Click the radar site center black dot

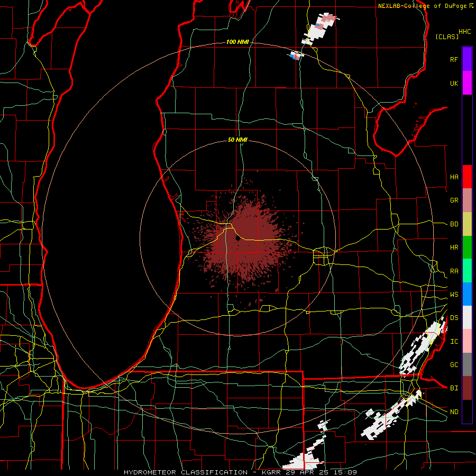click(237, 239)
